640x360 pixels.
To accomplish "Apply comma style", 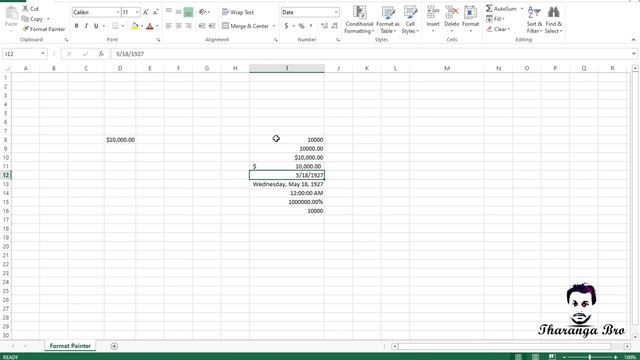I will [x=311, y=26].
